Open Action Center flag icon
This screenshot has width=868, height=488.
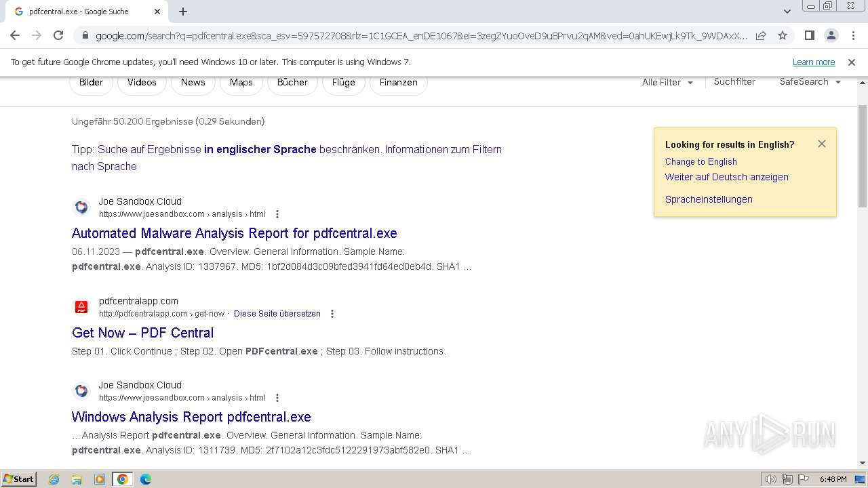[803, 479]
